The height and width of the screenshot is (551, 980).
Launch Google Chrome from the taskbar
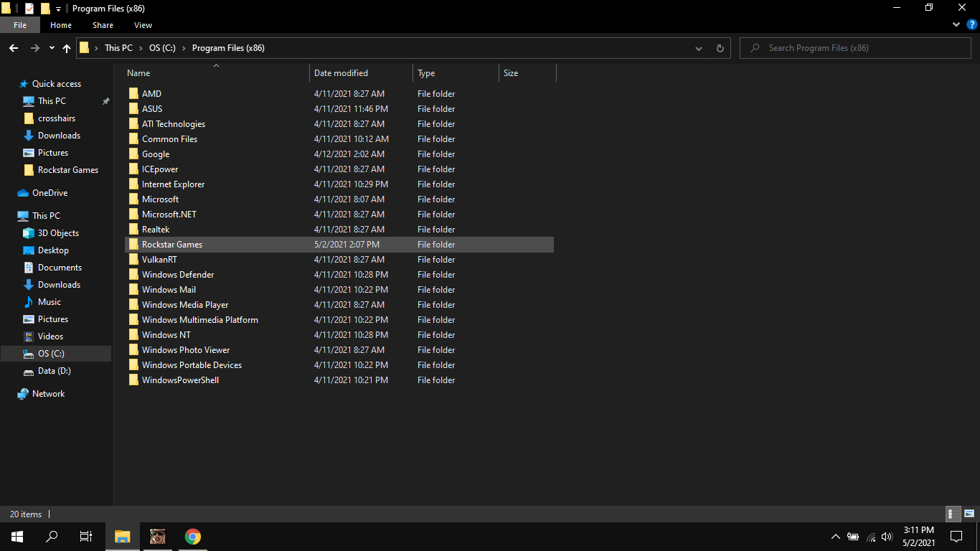tap(192, 536)
